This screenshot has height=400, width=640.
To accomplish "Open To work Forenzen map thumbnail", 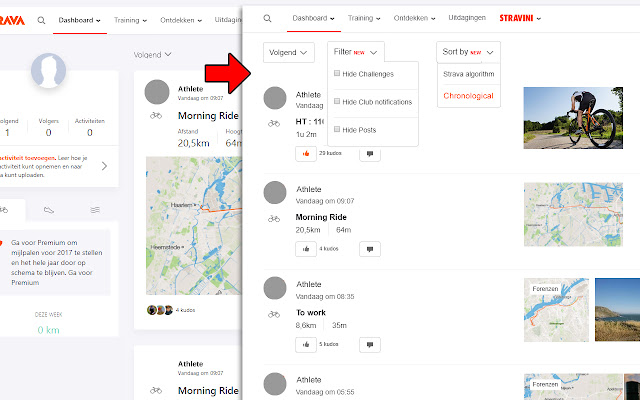I will (x=556, y=310).
